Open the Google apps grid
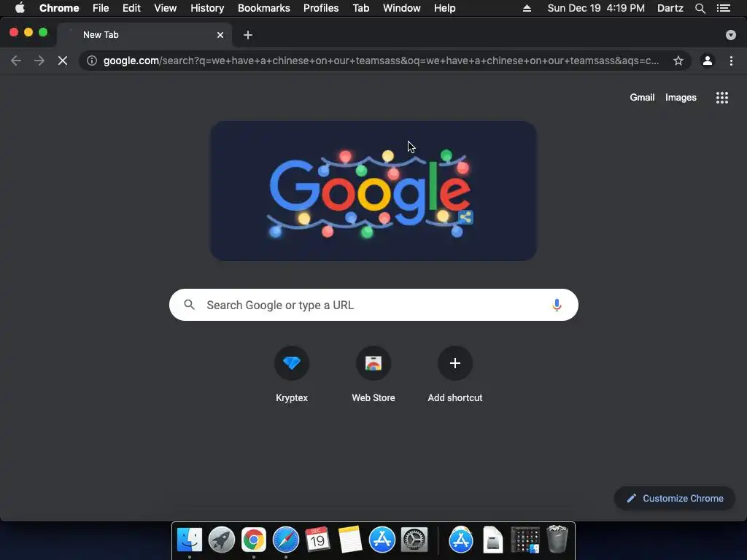Image resolution: width=747 pixels, height=560 pixels. point(722,98)
